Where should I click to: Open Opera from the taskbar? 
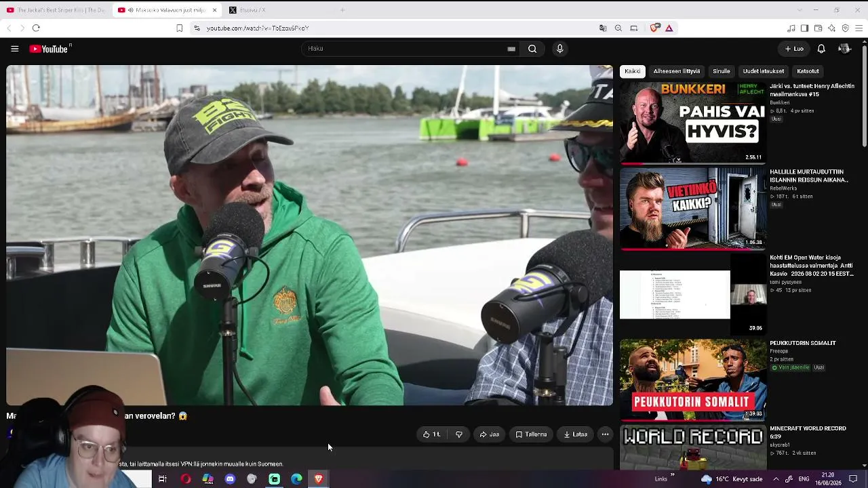pyautogui.click(x=185, y=479)
